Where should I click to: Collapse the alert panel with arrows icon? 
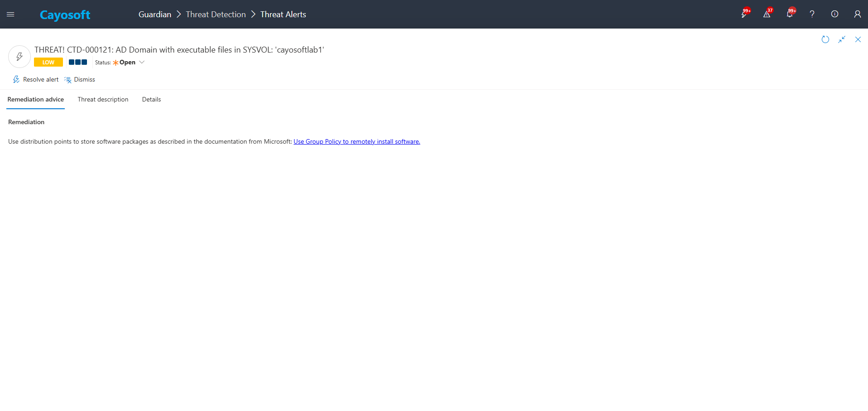(841, 39)
